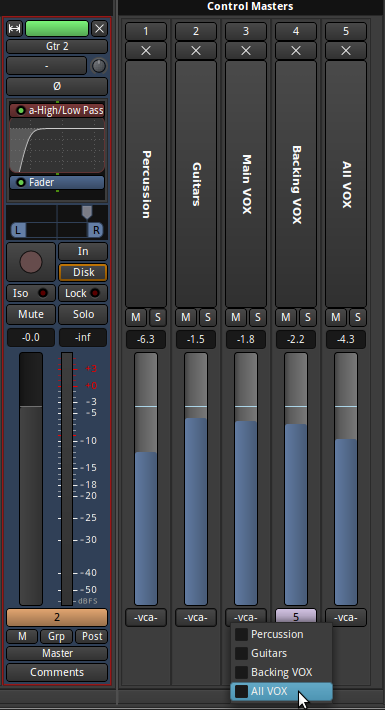Toggle the phase invert Ø button
The height and width of the screenshot is (710, 385).
tap(57, 86)
